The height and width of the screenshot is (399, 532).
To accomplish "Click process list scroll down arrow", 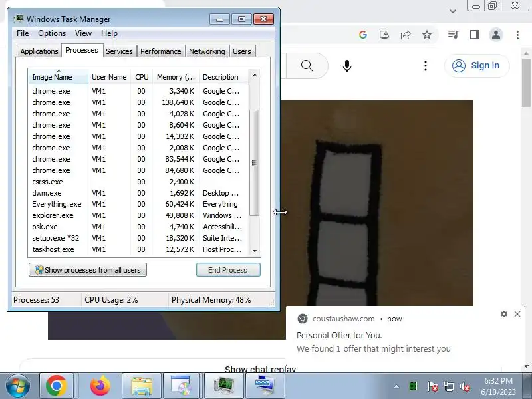I will (x=255, y=251).
